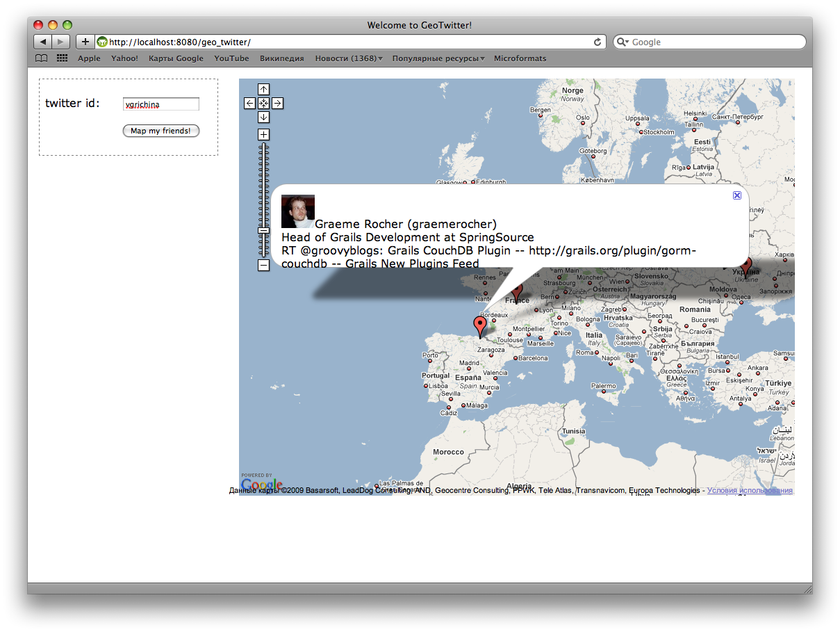This screenshot has width=840, height=632.
Task: Pan the map left with the arrow
Action: click(250, 103)
